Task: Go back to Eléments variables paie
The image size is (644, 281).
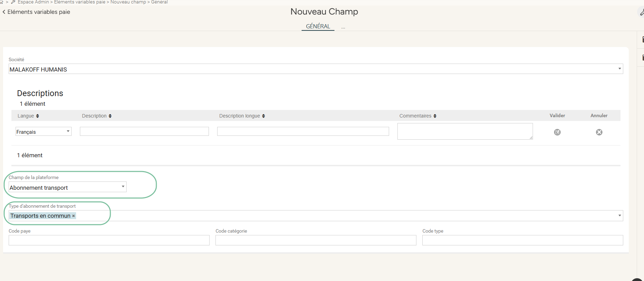Action: tap(36, 12)
